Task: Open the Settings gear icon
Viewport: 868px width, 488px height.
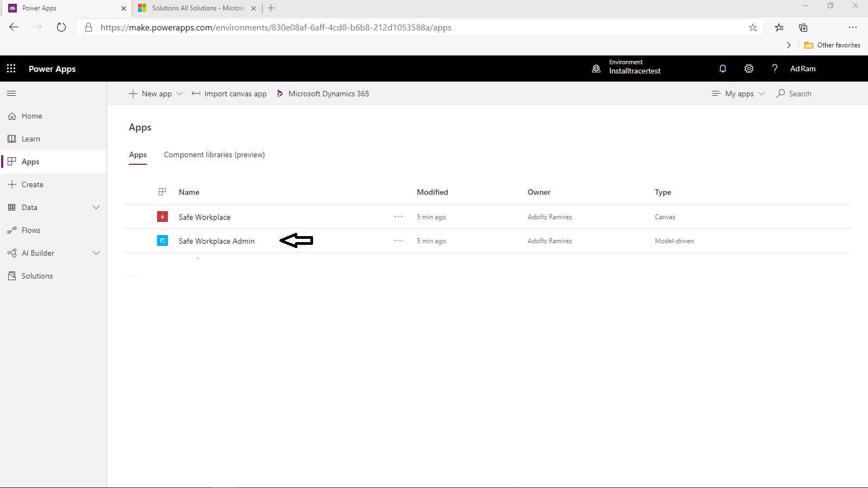Action: [749, 69]
